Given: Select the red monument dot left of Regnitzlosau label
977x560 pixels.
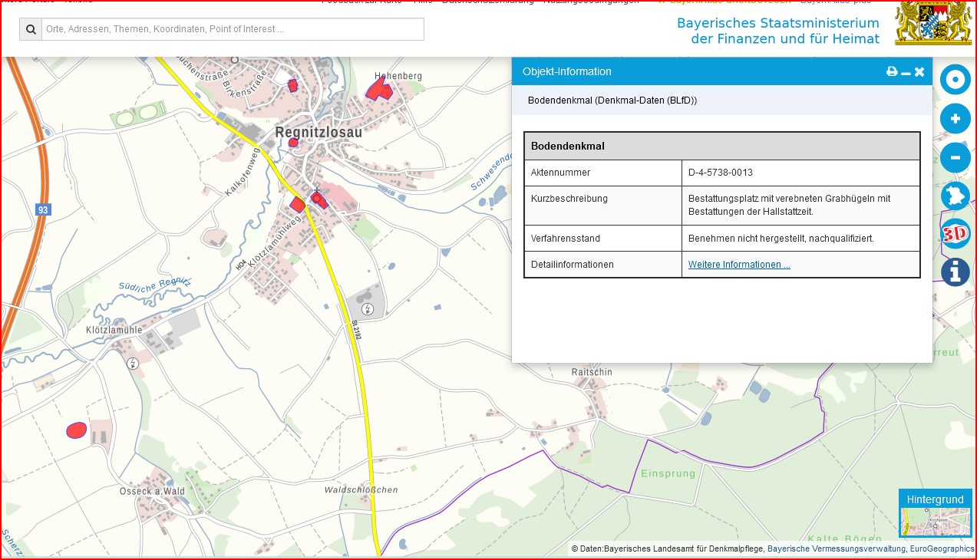Looking at the screenshot, I should pos(293,143).
